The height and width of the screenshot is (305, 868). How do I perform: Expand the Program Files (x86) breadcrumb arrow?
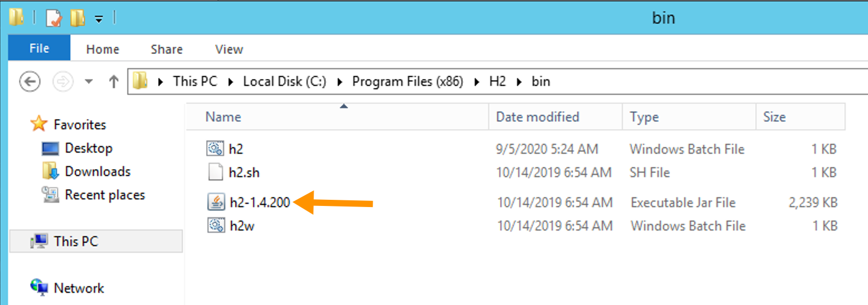476,82
